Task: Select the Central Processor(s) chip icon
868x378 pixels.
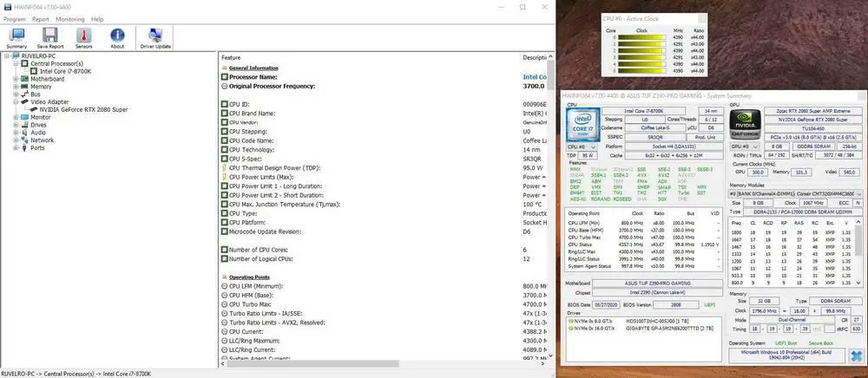Action: tap(25, 63)
